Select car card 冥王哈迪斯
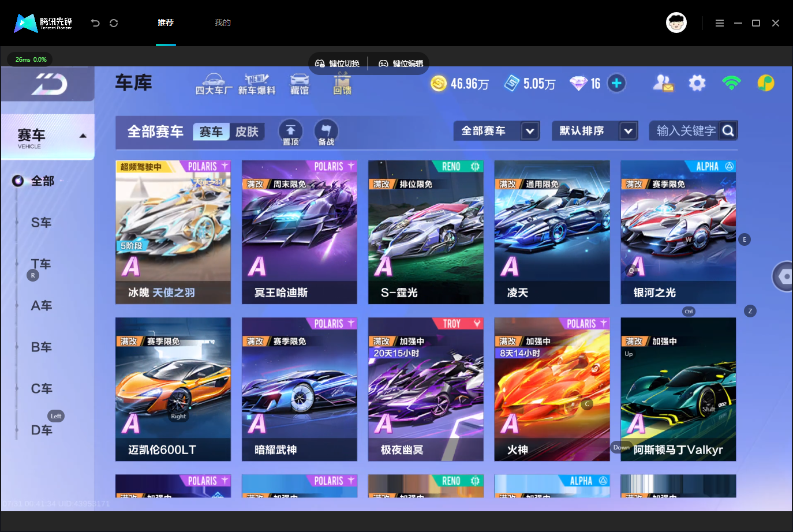Image resolution: width=793 pixels, height=532 pixels. 300,232
